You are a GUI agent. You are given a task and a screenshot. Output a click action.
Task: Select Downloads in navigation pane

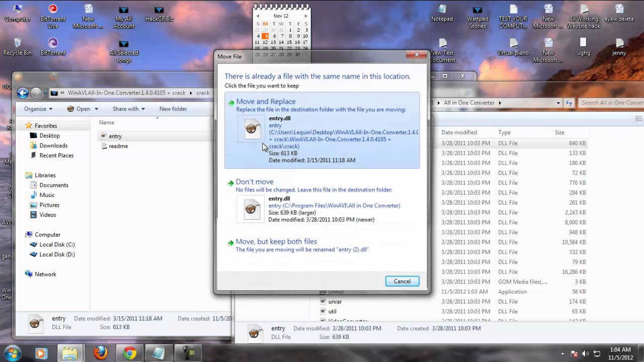(x=53, y=146)
